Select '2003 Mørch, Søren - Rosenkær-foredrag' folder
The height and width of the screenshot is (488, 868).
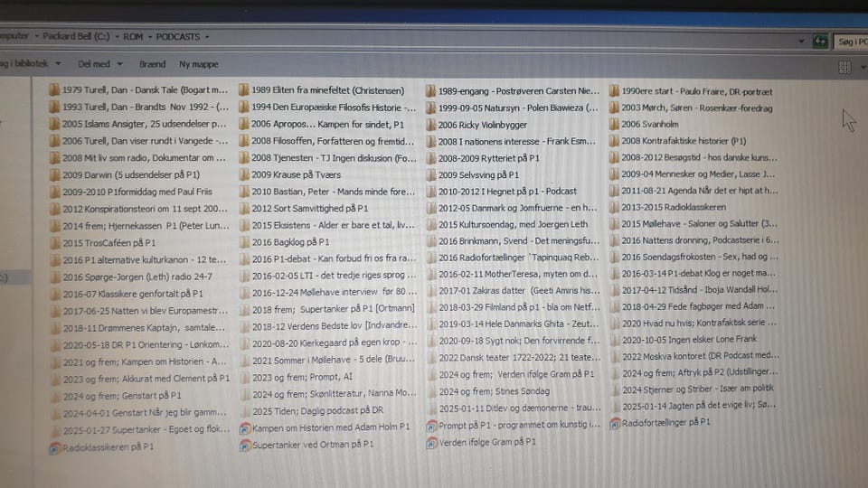point(691,108)
